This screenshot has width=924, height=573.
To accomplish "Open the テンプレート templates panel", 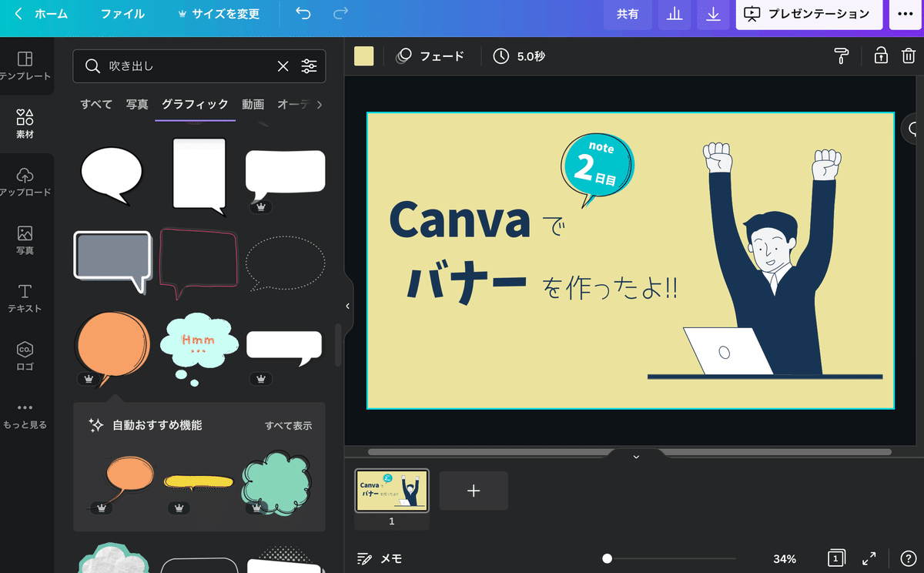I will point(25,66).
